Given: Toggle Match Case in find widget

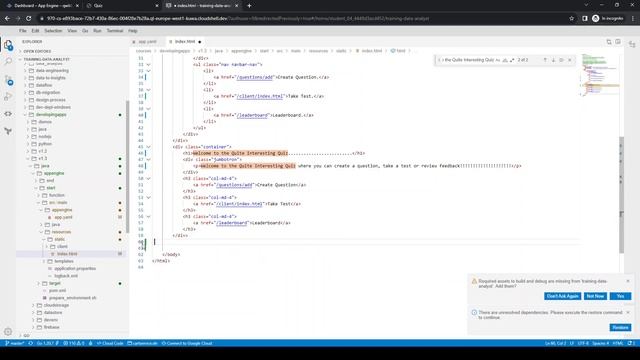Looking at the screenshot, I should click(x=498, y=60).
